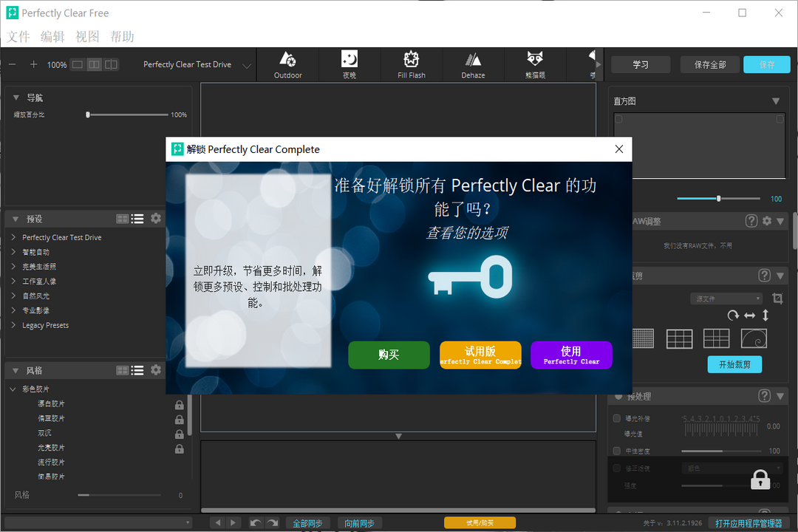
Task: Collapse the 直方图 panel
Action: [776, 100]
